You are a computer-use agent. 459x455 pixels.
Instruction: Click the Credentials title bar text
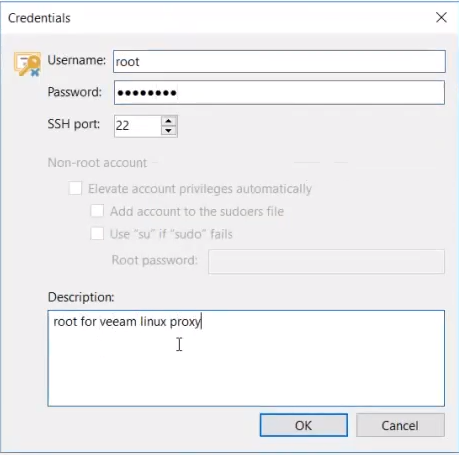tap(39, 18)
